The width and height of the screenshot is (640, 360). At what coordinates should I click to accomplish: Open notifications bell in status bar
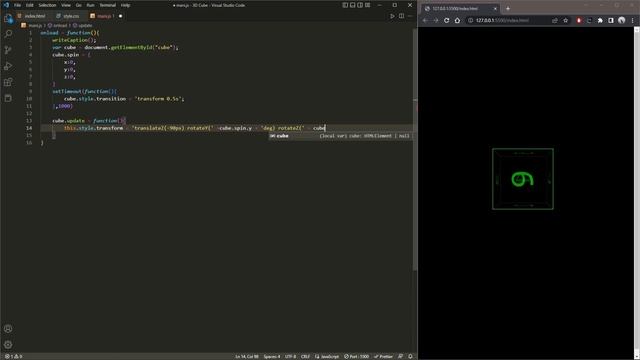point(410,356)
